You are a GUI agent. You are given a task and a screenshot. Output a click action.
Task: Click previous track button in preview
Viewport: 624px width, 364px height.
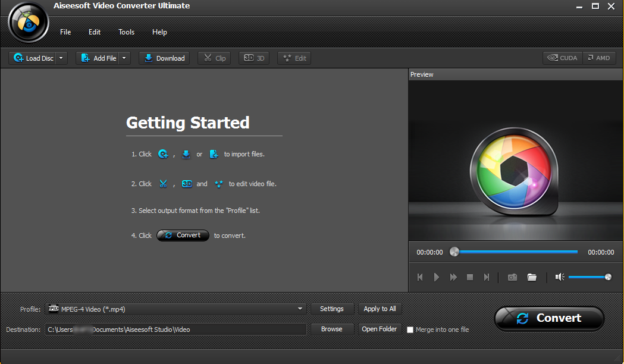click(420, 277)
